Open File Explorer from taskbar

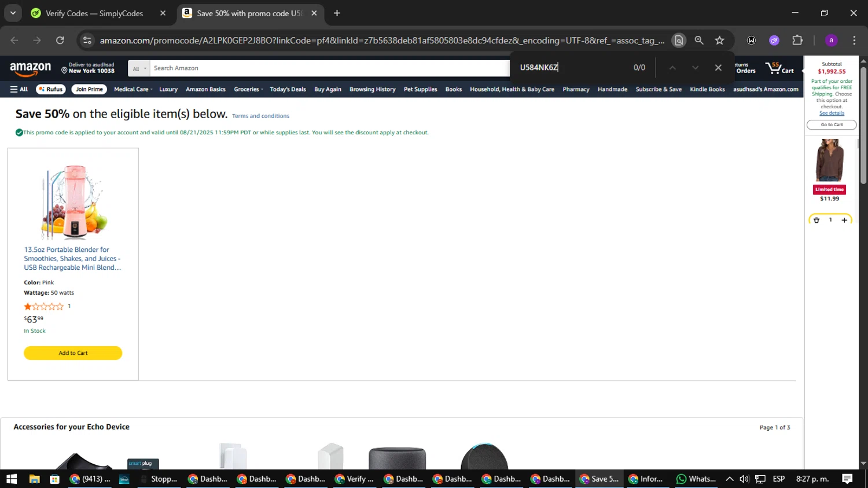34,479
